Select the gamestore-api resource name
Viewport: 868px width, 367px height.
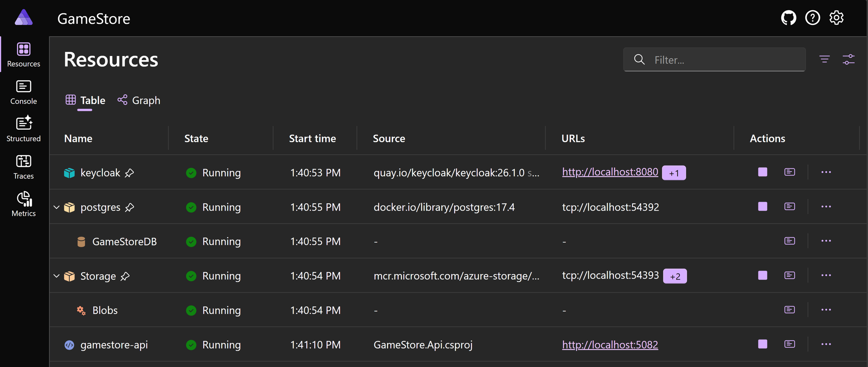[114, 345]
